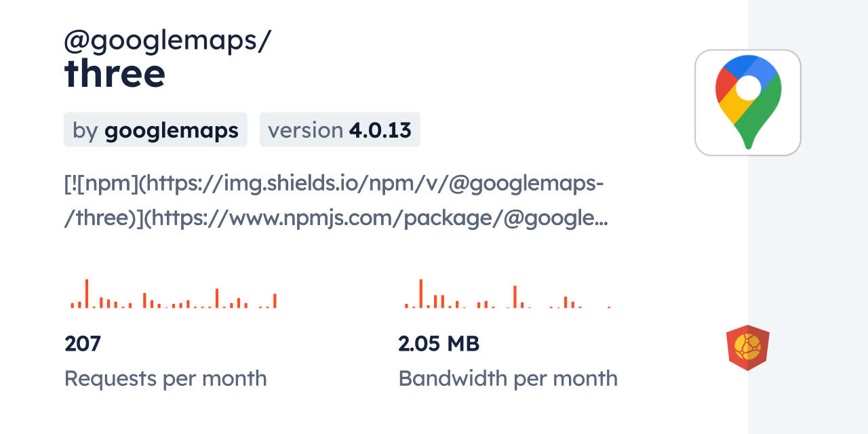This screenshot has height=434, width=868.
Task: Click the npmjs.com package link line
Action: tap(336, 218)
